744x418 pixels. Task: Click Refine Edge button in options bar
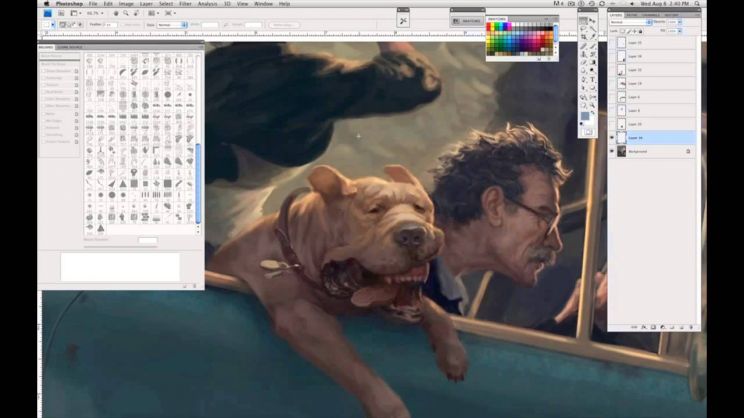point(283,25)
